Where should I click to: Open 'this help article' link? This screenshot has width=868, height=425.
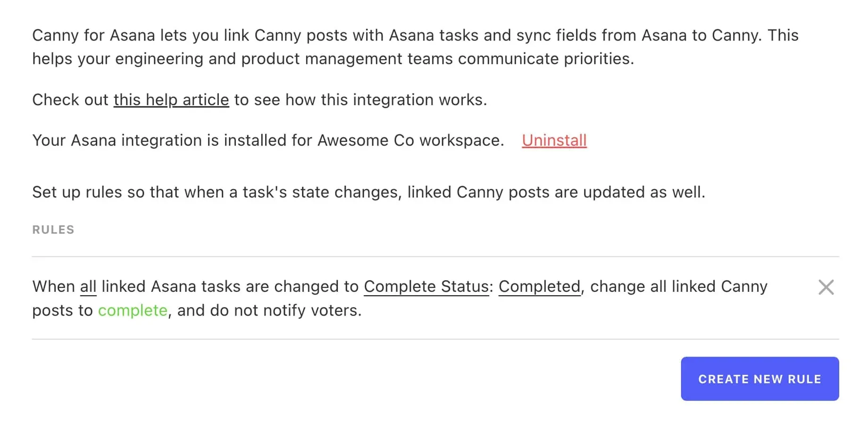click(x=171, y=100)
